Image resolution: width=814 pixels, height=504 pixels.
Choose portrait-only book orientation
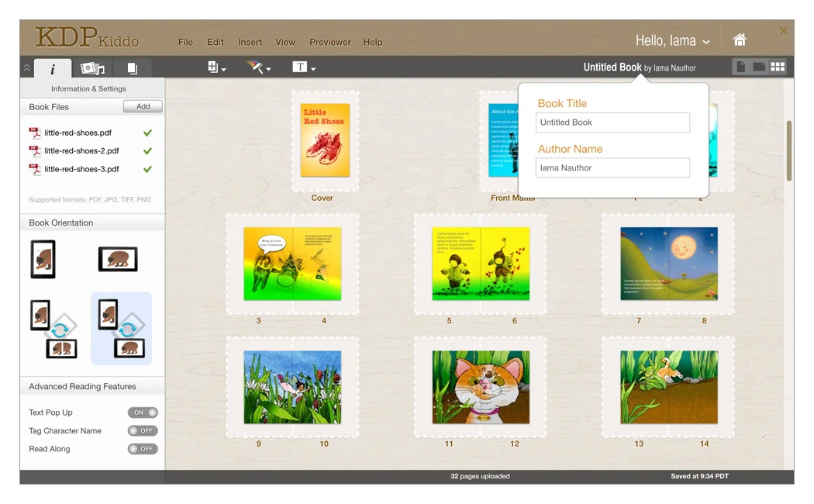click(x=43, y=259)
